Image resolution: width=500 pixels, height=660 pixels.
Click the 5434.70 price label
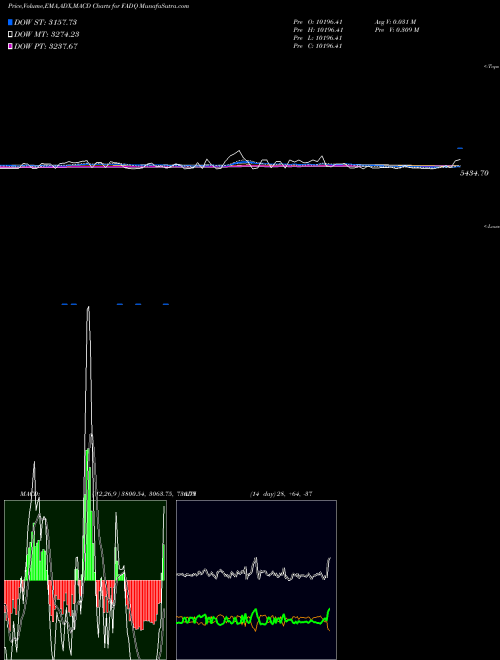[474, 173]
